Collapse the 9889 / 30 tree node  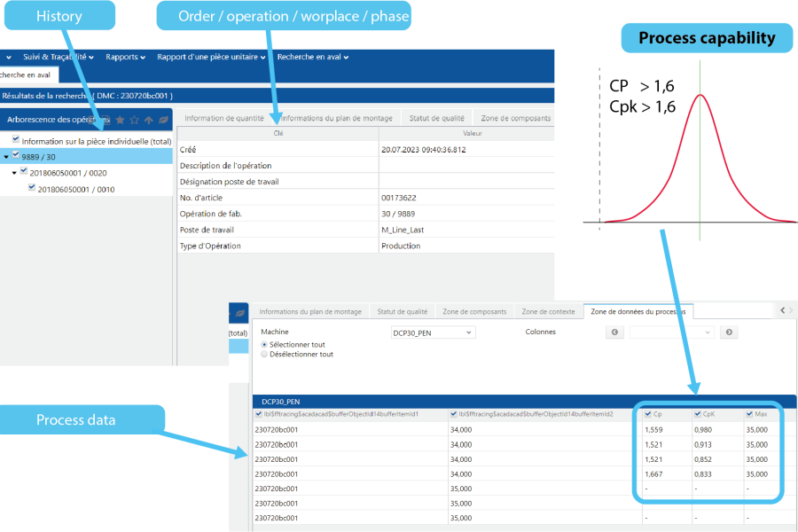[x=7, y=157]
